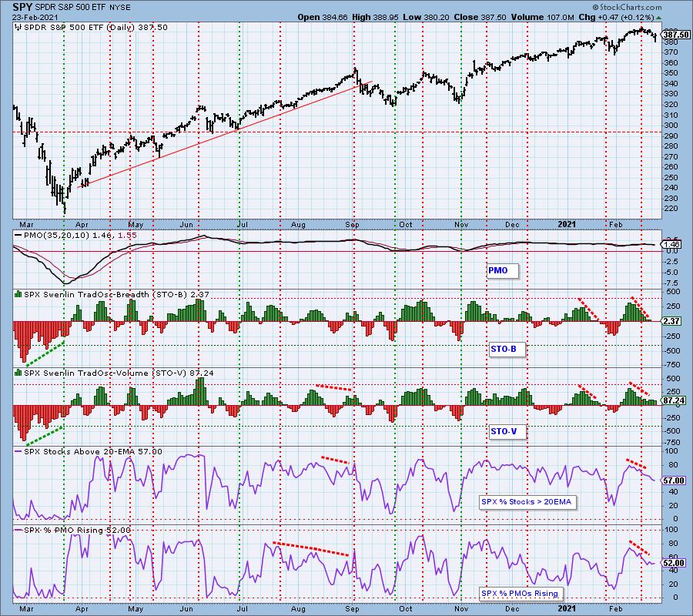Click the 'Chg +0.47 (+0.12%)' value
The height and width of the screenshot is (616, 693).
point(616,17)
